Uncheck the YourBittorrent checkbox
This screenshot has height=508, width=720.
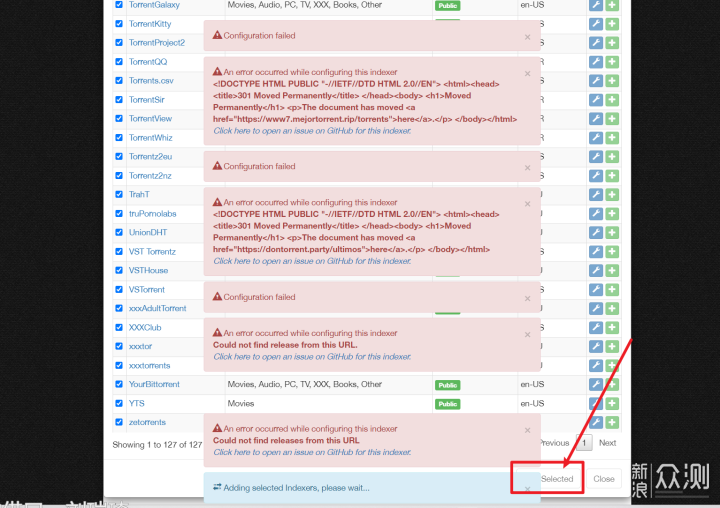[x=119, y=384]
